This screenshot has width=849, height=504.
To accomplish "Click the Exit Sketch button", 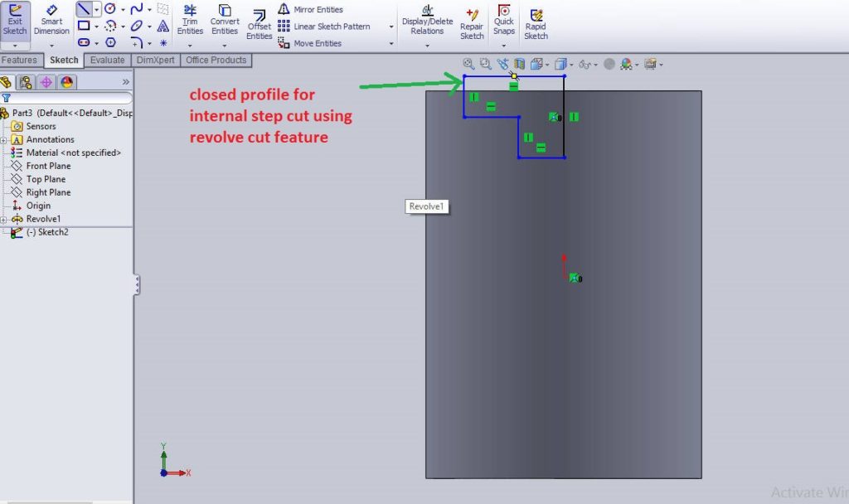I will pos(15,21).
